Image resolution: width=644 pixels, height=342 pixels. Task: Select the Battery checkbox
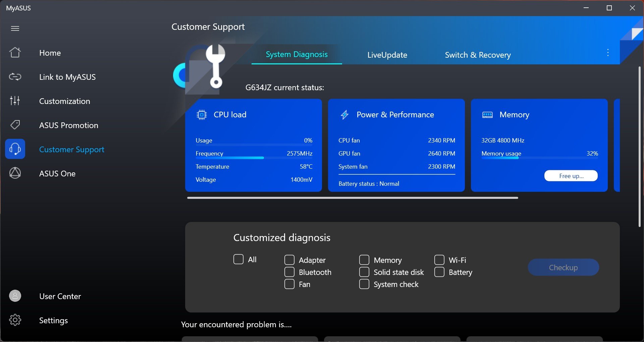tap(439, 272)
